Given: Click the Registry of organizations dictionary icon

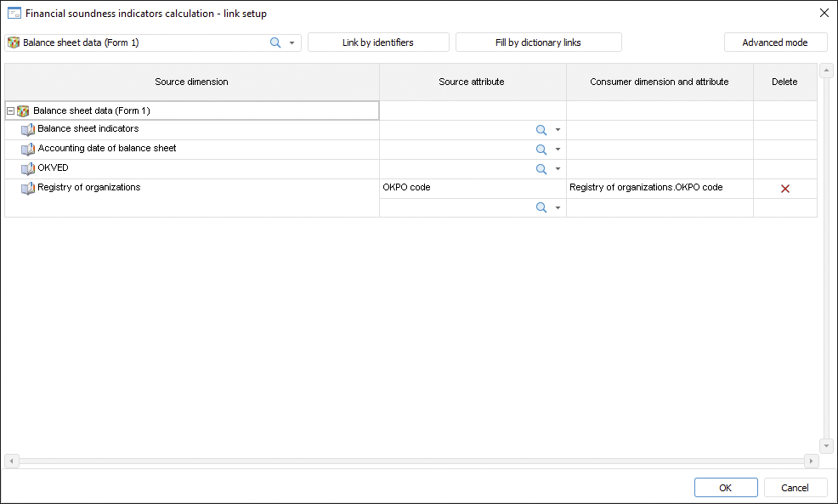Looking at the screenshot, I should coord(28,189).
